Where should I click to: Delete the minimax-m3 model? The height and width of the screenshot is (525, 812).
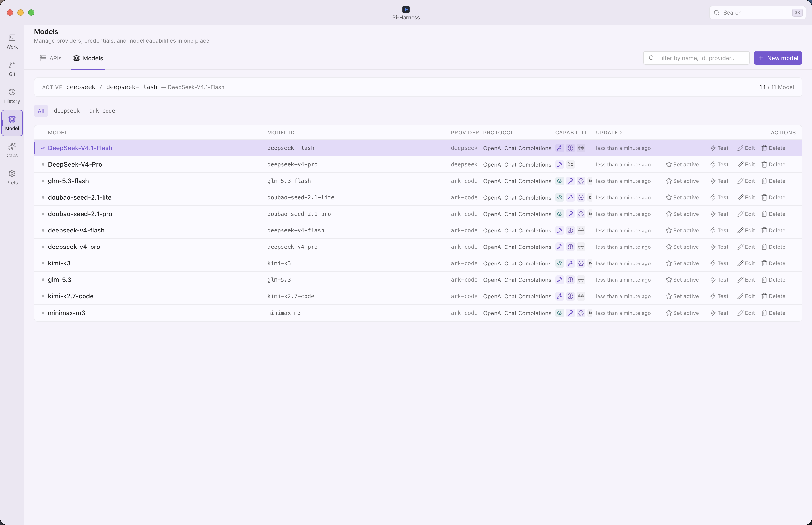[773, 313]
